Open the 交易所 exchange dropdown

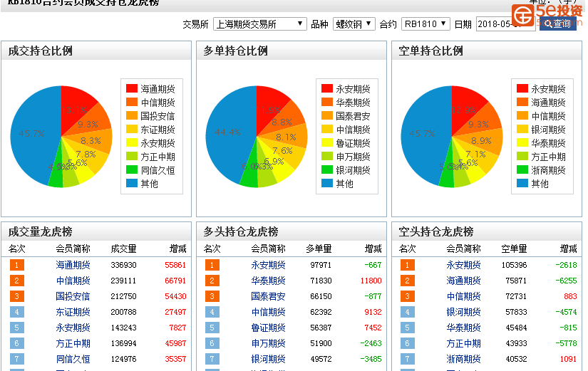click(259, 24)
